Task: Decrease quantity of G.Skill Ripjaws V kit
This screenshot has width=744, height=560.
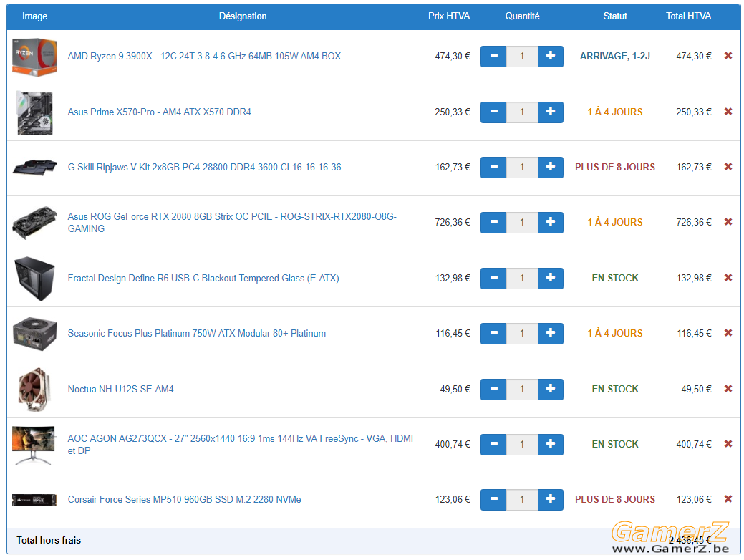Action: (x=493, y=167)
